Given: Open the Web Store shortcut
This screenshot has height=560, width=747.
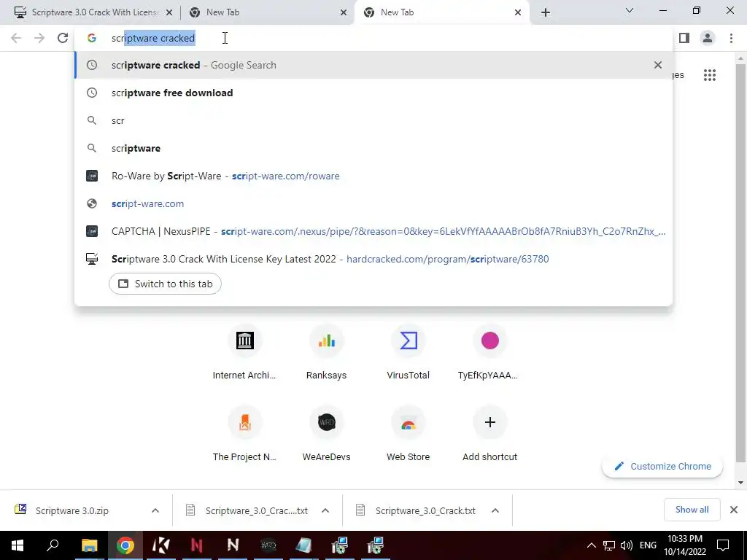Looking at the screenshot, I should pos(409,435).
